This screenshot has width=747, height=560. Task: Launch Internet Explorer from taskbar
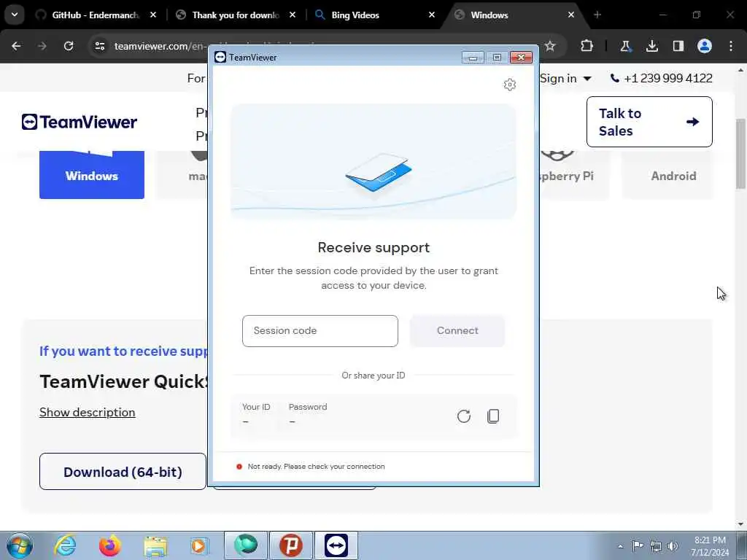coord(65,545)
